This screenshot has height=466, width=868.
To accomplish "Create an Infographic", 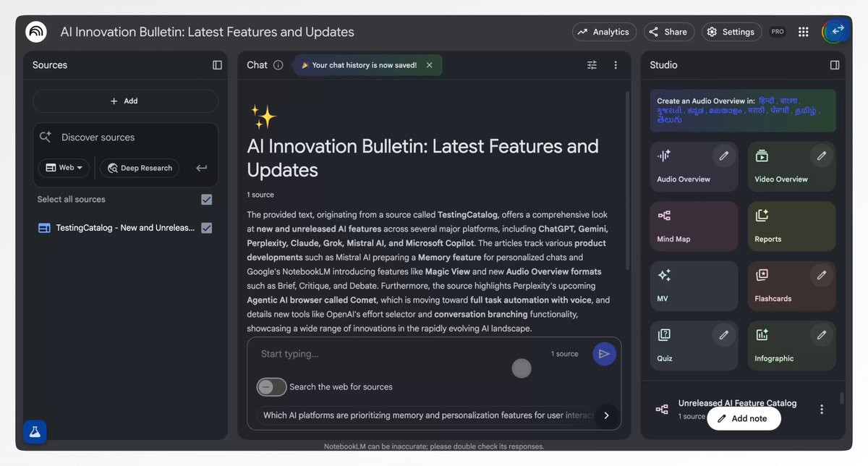I will 791,346.
